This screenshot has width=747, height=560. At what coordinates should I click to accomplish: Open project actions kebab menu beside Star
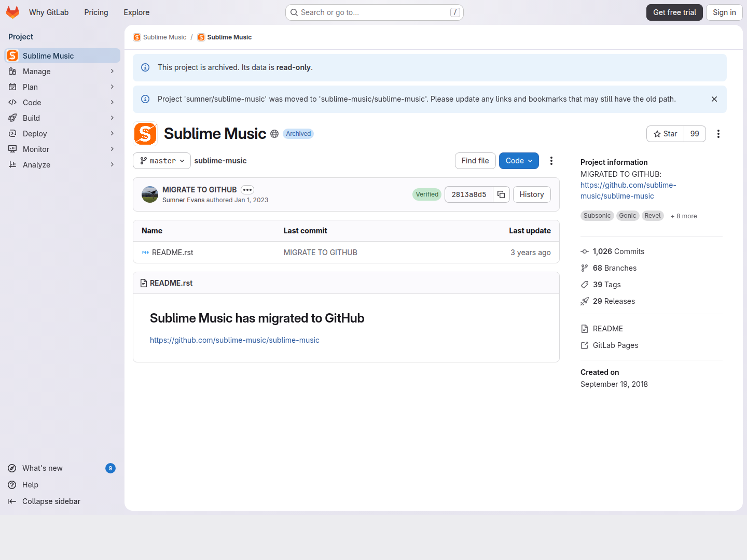coord(718,134)
